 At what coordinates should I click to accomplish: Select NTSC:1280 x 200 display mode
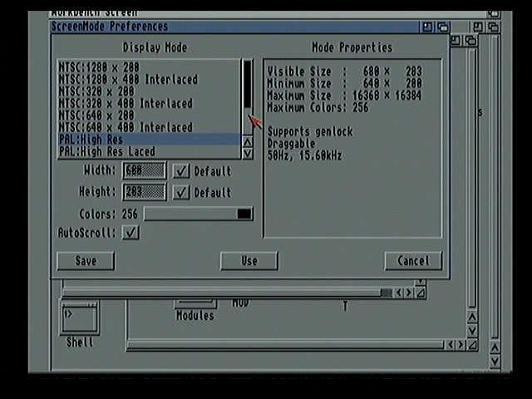[150, 67]
